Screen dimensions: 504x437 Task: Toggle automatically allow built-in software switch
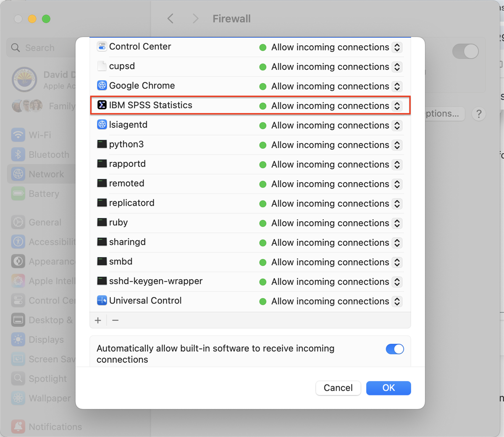click(395, 349)
